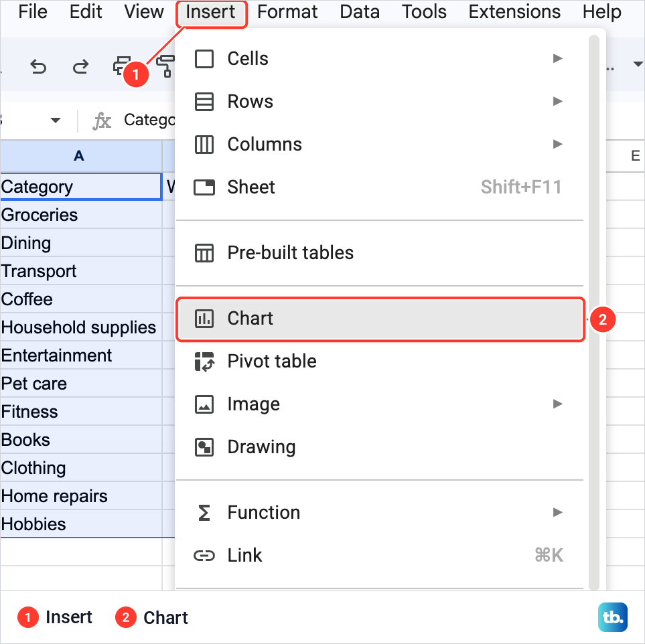Select Drawing menu entry
Screen dimensions: 645x644
[380, 447]
